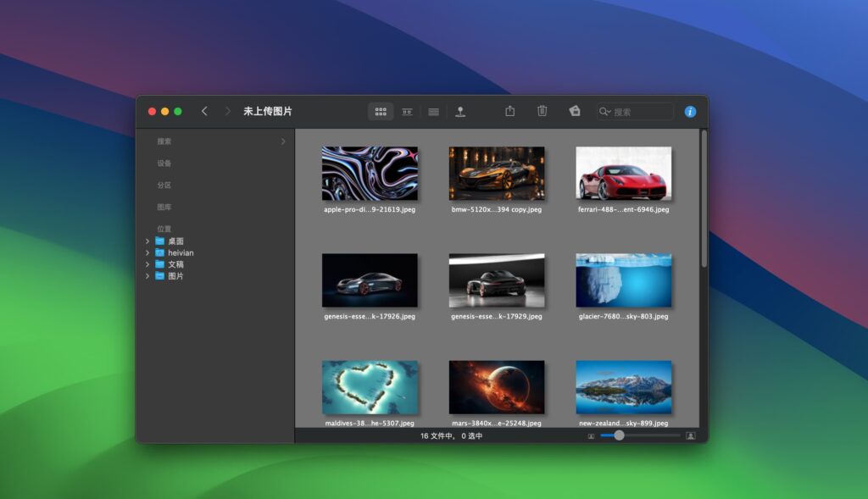Click the forward navigation arrow

pyautogui.click(x=227, y=111)
